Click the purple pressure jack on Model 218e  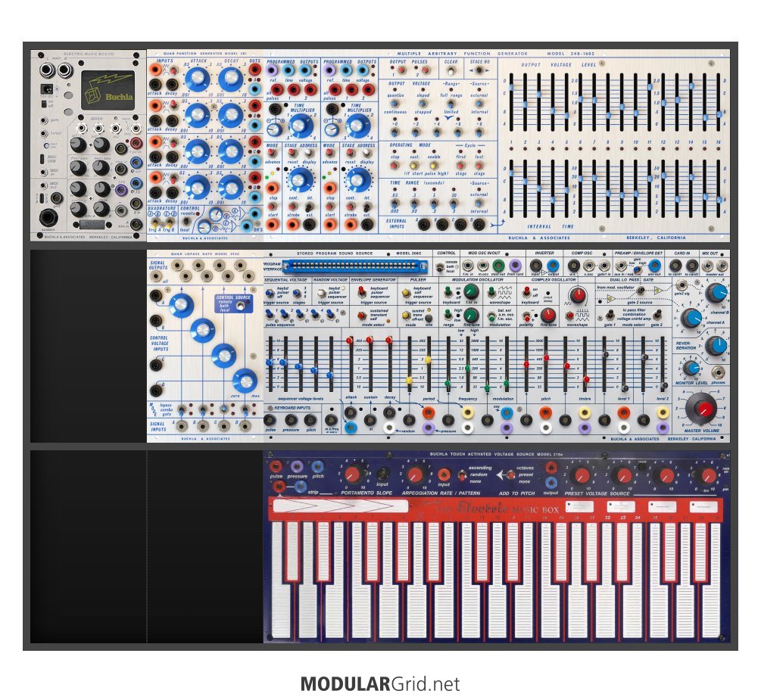297,467
